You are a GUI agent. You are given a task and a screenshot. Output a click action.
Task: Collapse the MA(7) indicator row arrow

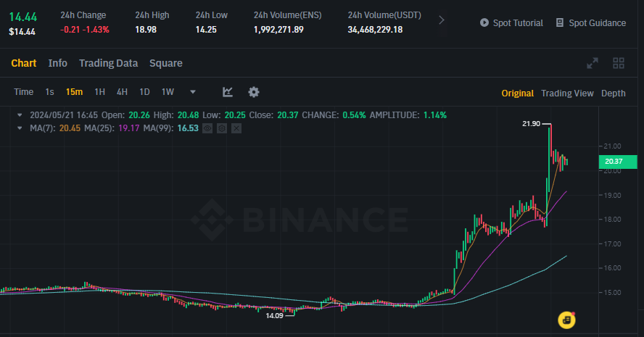20,128
